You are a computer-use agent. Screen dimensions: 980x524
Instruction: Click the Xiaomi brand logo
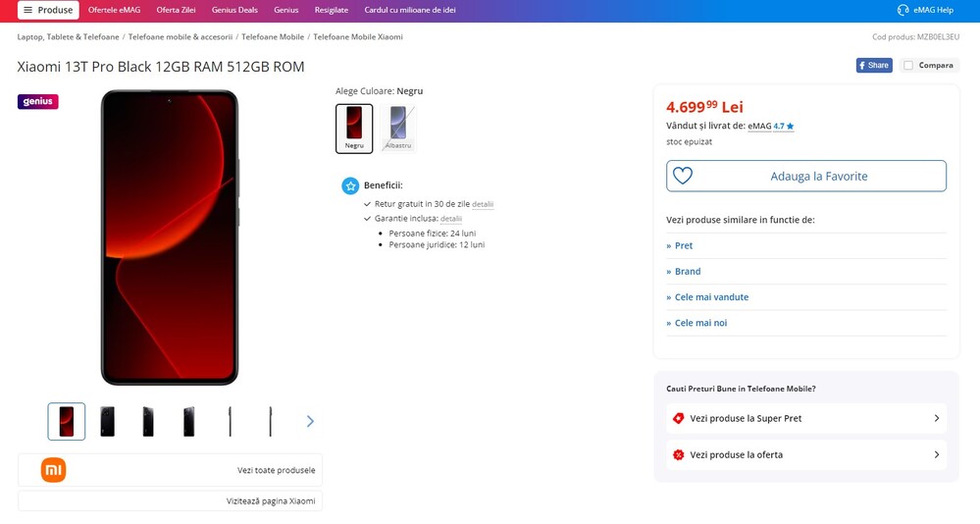pos(53,470)
